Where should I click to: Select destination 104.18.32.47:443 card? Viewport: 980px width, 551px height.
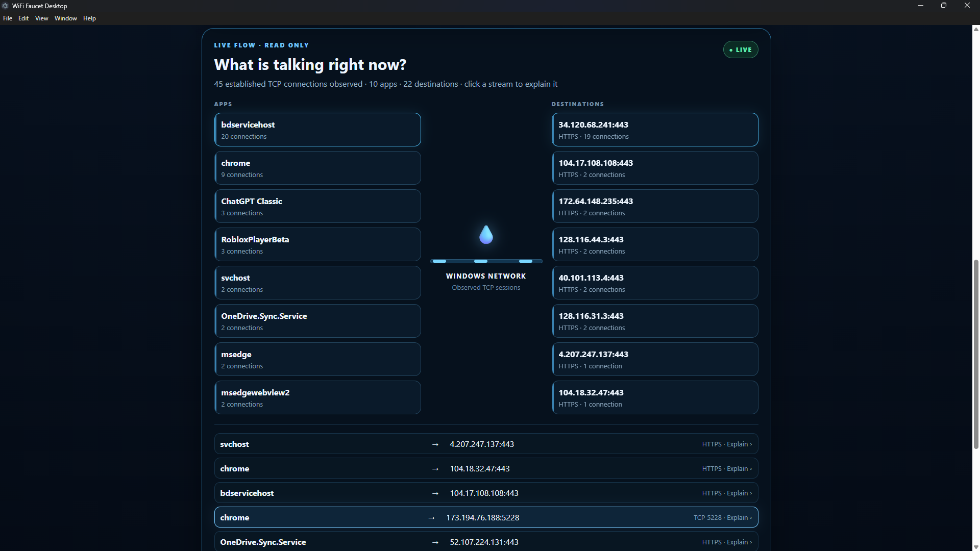point(655,397)
